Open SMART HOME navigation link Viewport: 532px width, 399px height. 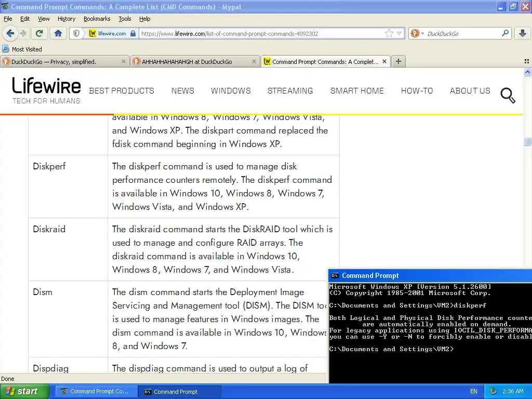coord(357,91)
